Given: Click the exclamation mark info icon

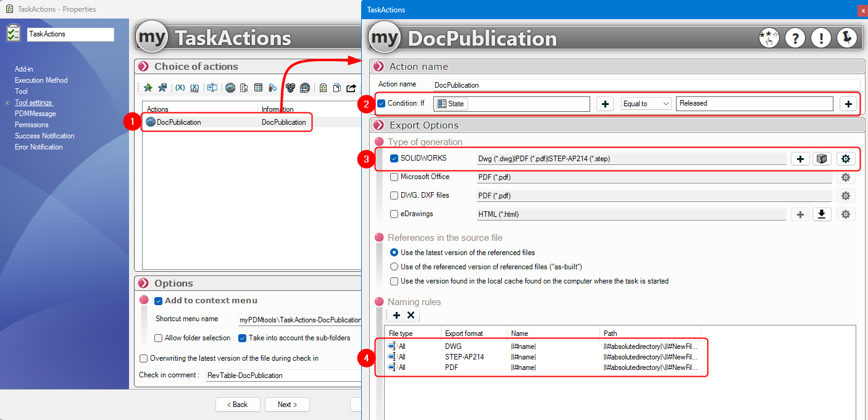Looking at the screenshot, I should 821,38.
